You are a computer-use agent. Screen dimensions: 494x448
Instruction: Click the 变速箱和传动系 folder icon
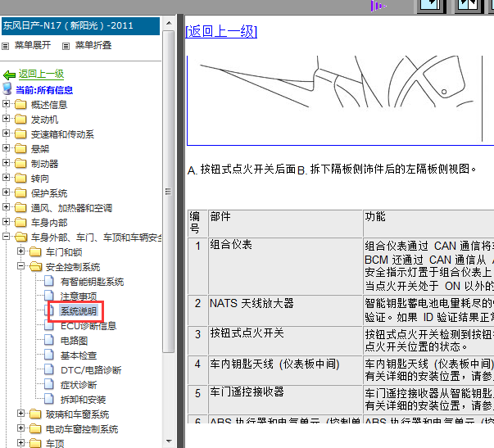tap(20, 133)
